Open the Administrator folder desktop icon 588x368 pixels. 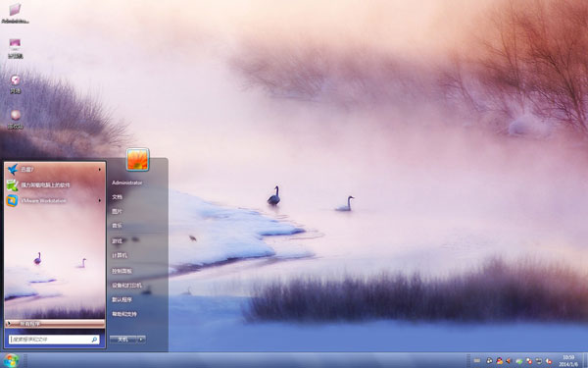coord(15,13)
